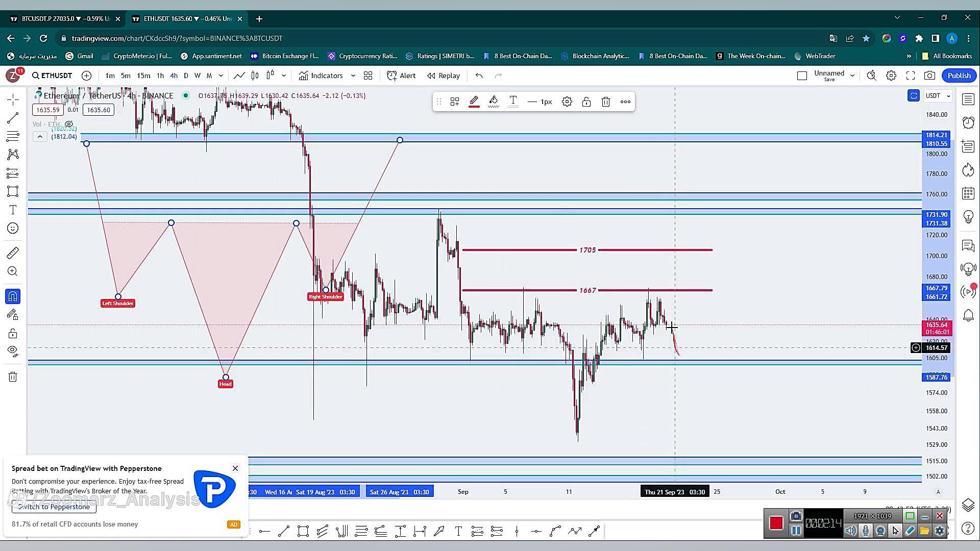980x551 pixels.
Task: Change line color in floating toolbar
Action: (x=474, y=102)
